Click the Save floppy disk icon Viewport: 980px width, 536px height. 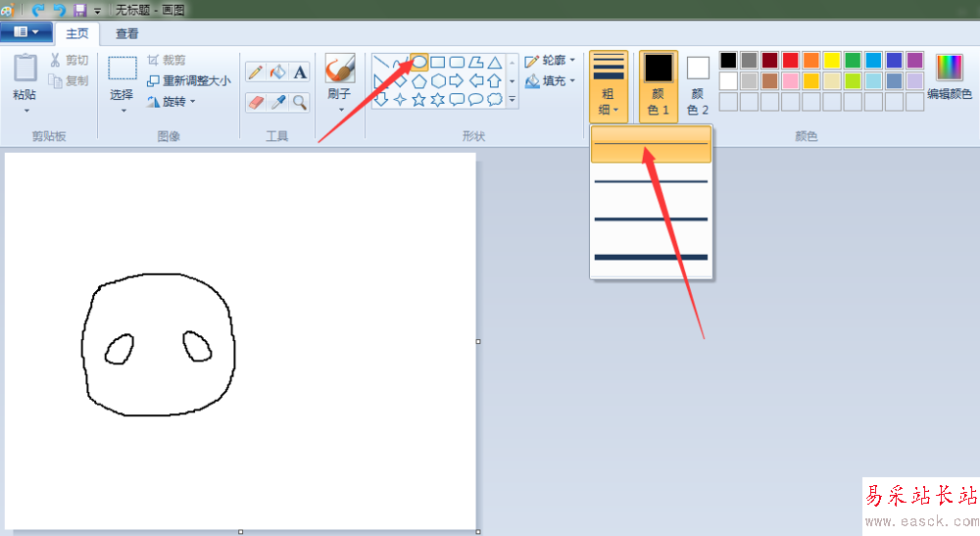(79, 10)
